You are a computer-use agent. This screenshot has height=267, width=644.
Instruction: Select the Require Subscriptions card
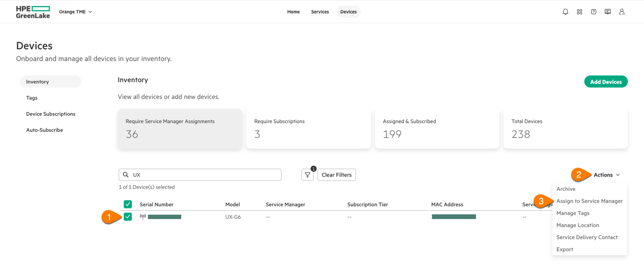pyautogui.click(x=308, y=129)
